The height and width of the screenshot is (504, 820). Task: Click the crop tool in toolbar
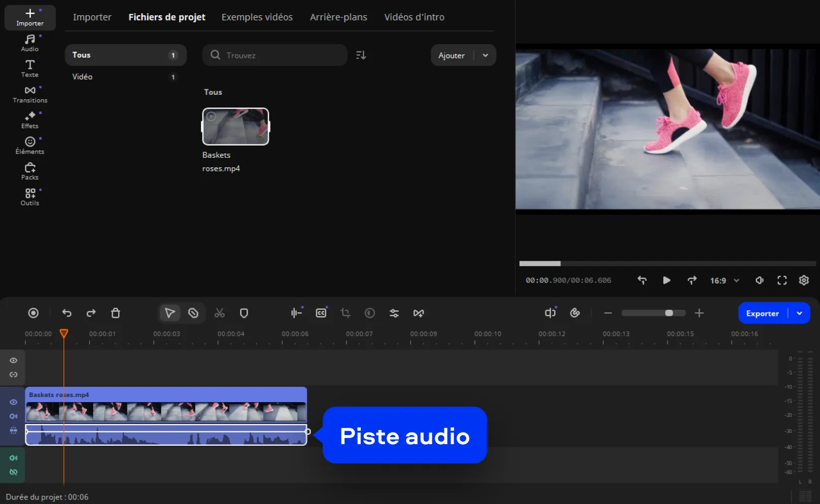tap(346, 313)
